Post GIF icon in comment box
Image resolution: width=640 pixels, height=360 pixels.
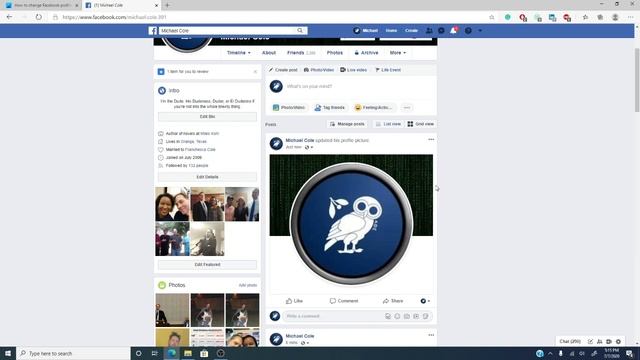(416, 316)
